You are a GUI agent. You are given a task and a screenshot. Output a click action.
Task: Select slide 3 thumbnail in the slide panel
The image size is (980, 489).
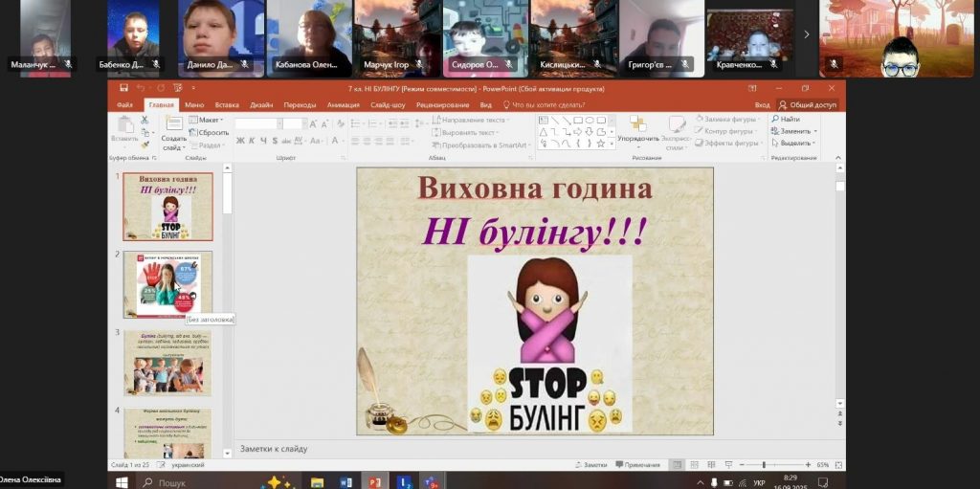pyautogui.click(x=167, y=363)
